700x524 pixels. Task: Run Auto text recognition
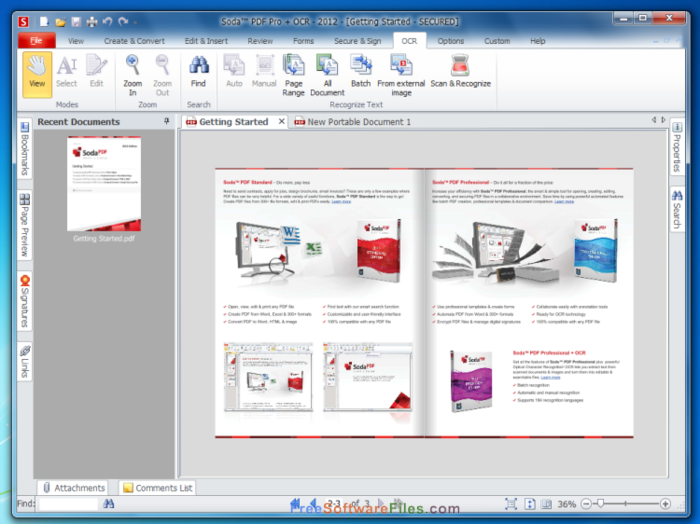(x=234, y=71)
